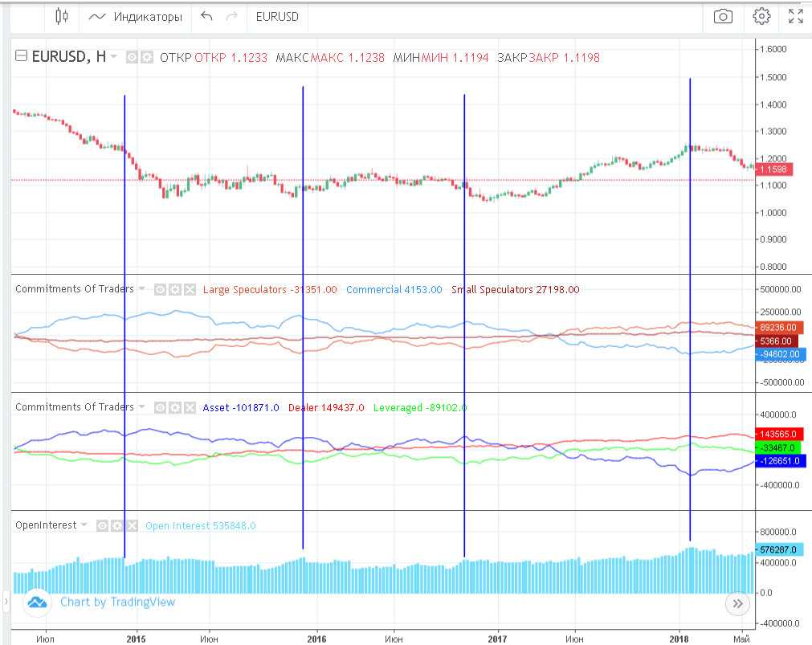This screenshot has width=812, height=645.
Task: Open the OpenInterest indicator settings gear
Action: tap(117, 525)
